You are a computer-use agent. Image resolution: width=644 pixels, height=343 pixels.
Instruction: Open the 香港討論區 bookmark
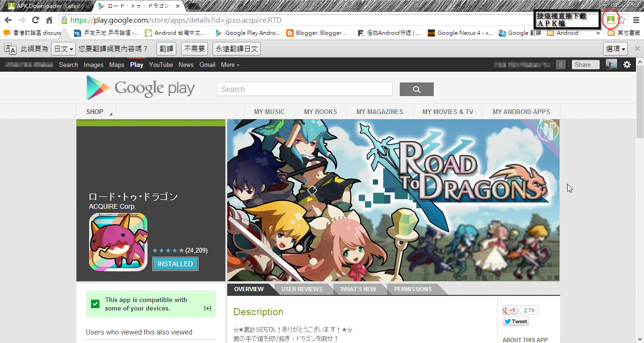point(32,33)
